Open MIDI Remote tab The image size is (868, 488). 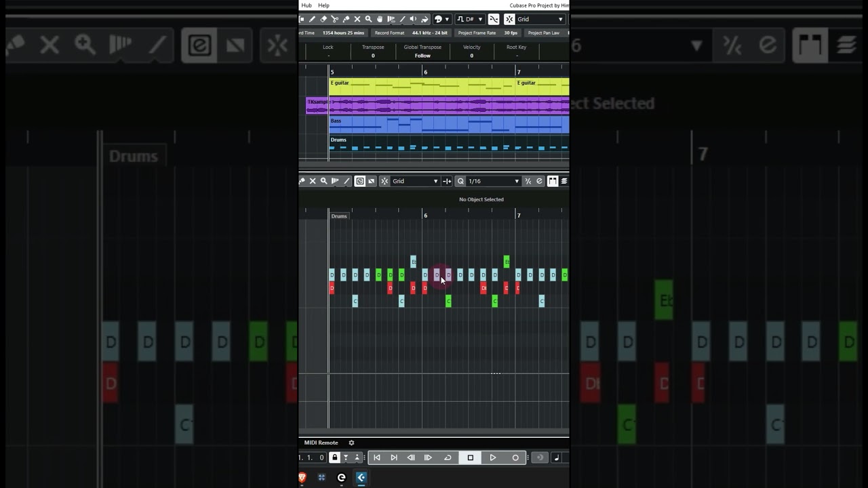(321, 443)
